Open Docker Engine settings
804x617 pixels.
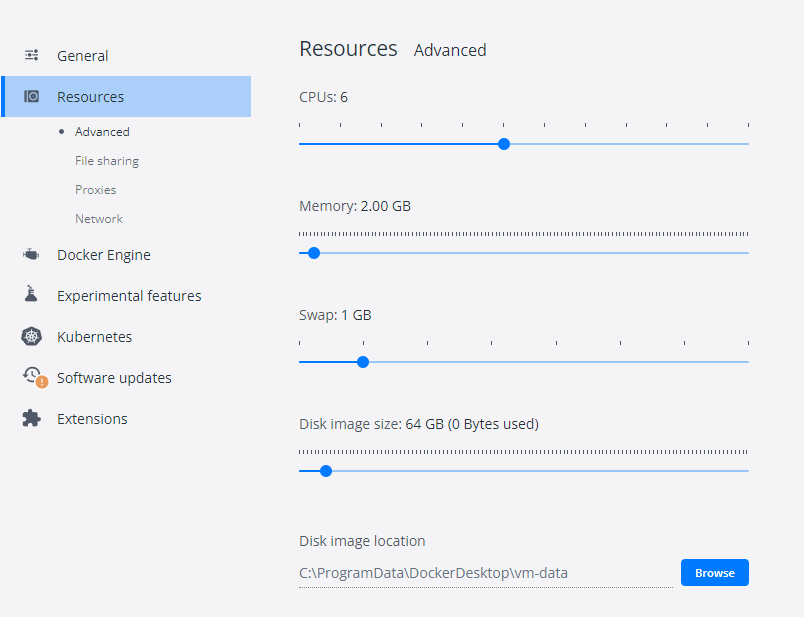104,255
